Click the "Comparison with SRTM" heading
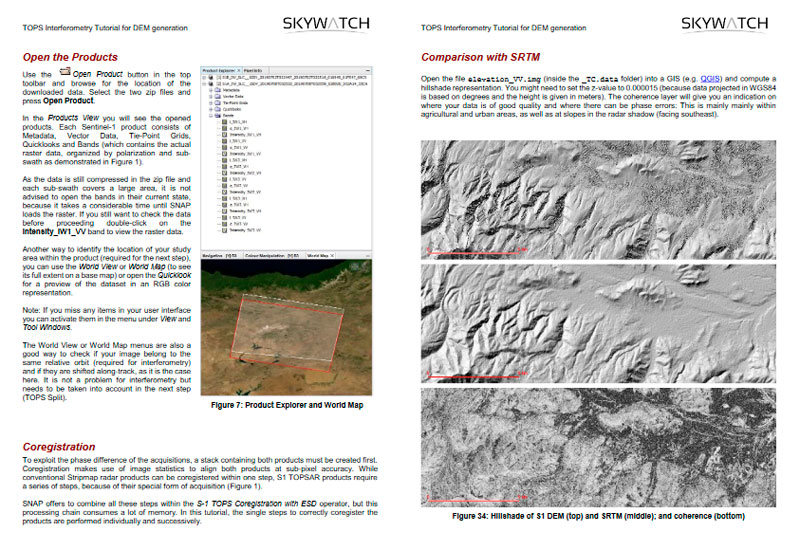 [480, 57]
